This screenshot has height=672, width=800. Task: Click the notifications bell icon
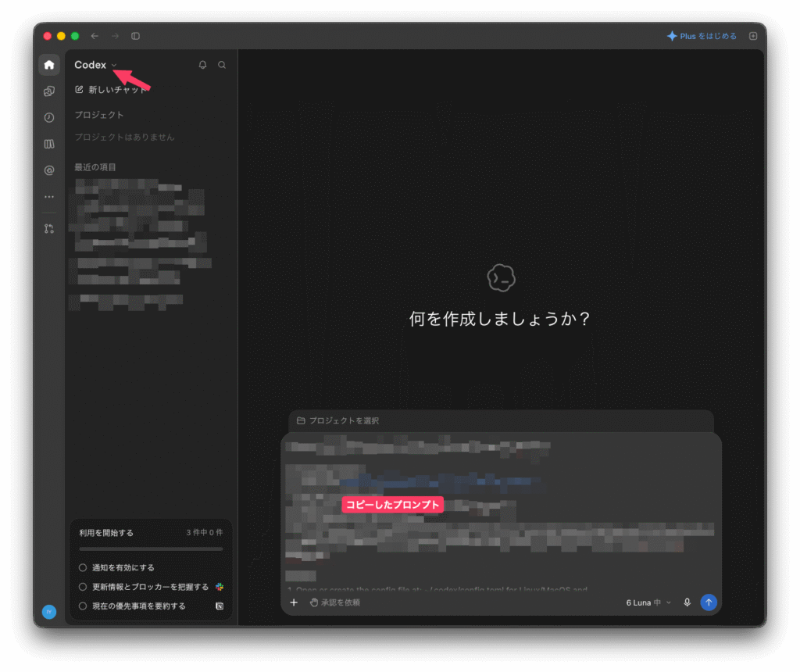click(202, 65)
